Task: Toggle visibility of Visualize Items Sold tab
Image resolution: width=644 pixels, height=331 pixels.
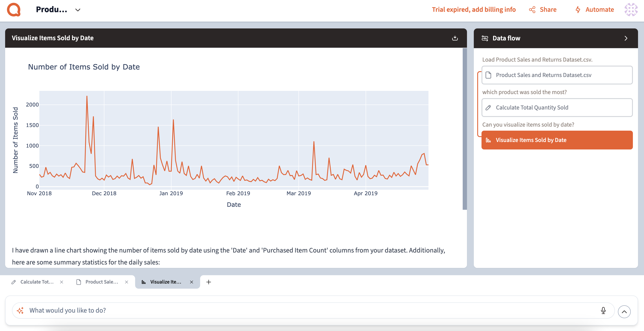Action: tap(191, 282)
